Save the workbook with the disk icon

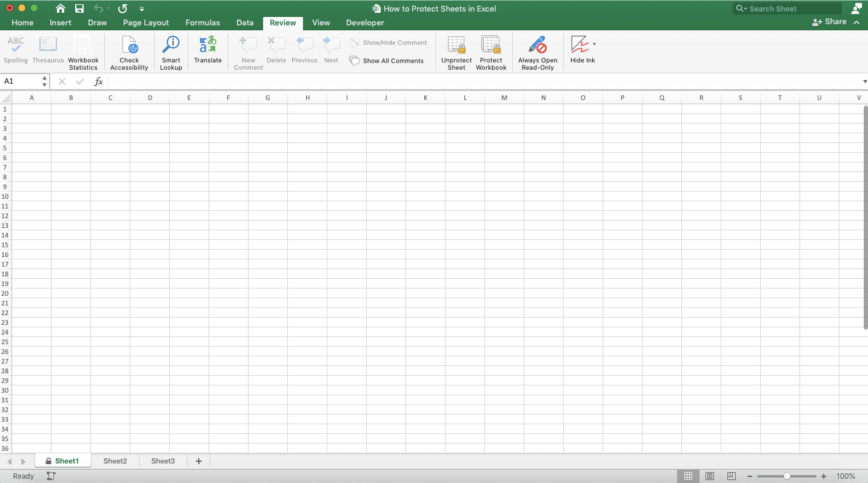coord(79,8)
